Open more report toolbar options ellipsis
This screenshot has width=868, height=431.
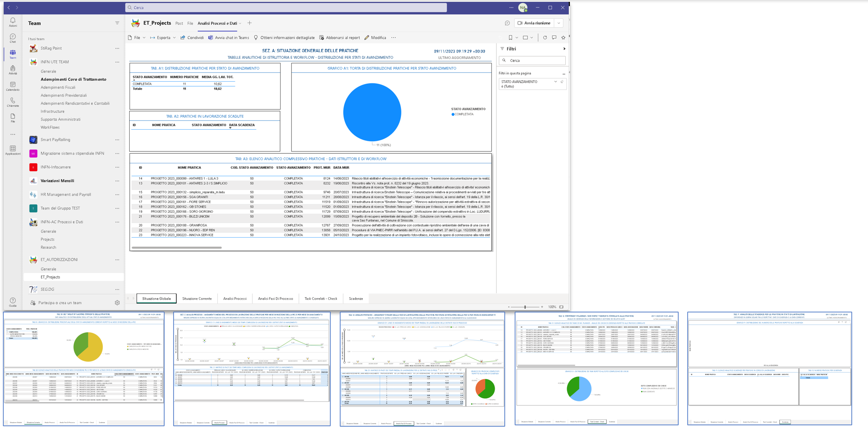coord(394,38)
